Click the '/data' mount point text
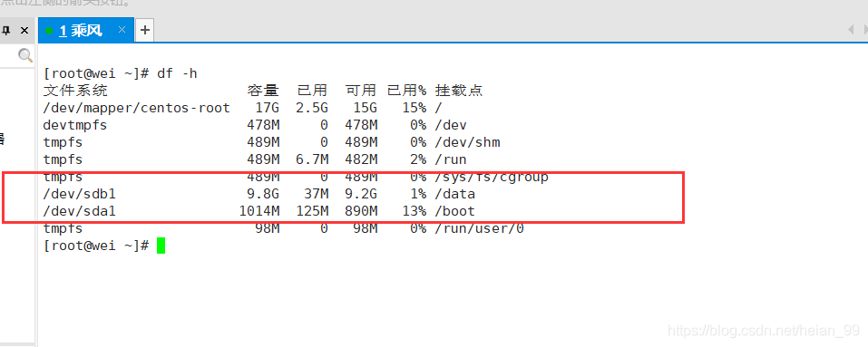Screen dimensions: 868x347 [x=455, y=194]
